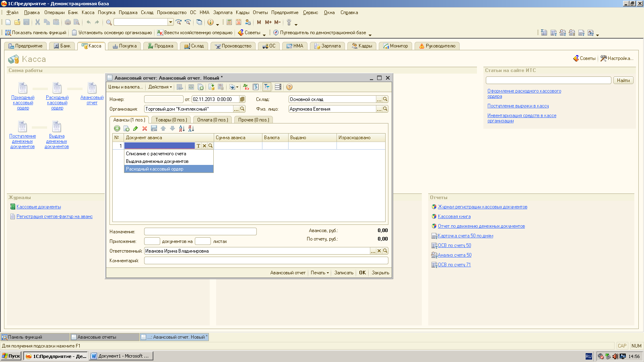Open Кассовые документы journal link
Viewport: 644px width, 362px height.
pos(39,207)
